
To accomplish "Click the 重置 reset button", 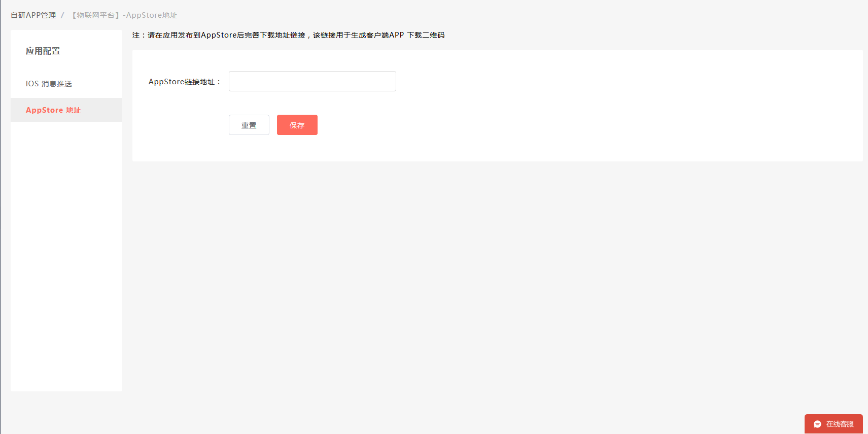I will tap(249, 125).
